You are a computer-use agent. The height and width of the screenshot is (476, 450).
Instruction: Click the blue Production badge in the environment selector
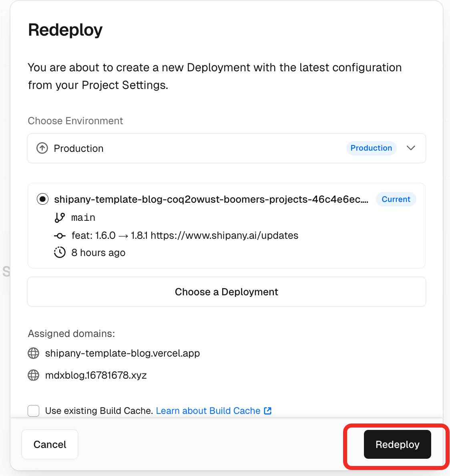pyautogui.click(x=371, y=148)
